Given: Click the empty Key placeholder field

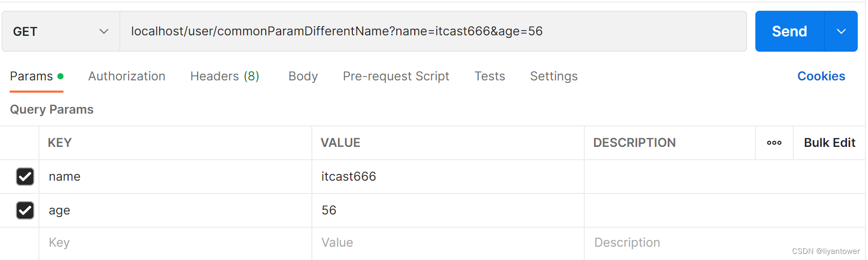Looking at the screenshot, I should pos(175,243).
